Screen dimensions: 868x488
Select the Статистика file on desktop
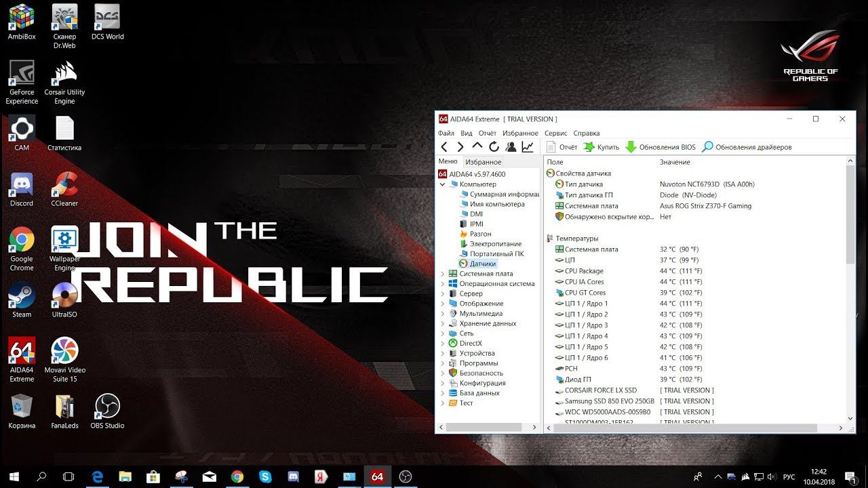click(x=64, y=133)
